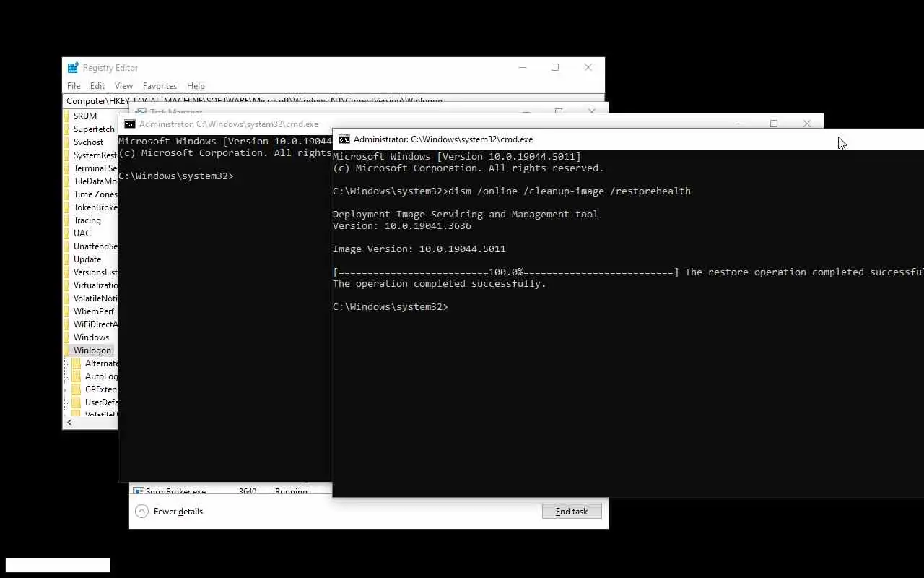
Task: Open the View menu in Registry Editor
Action: 123,86
